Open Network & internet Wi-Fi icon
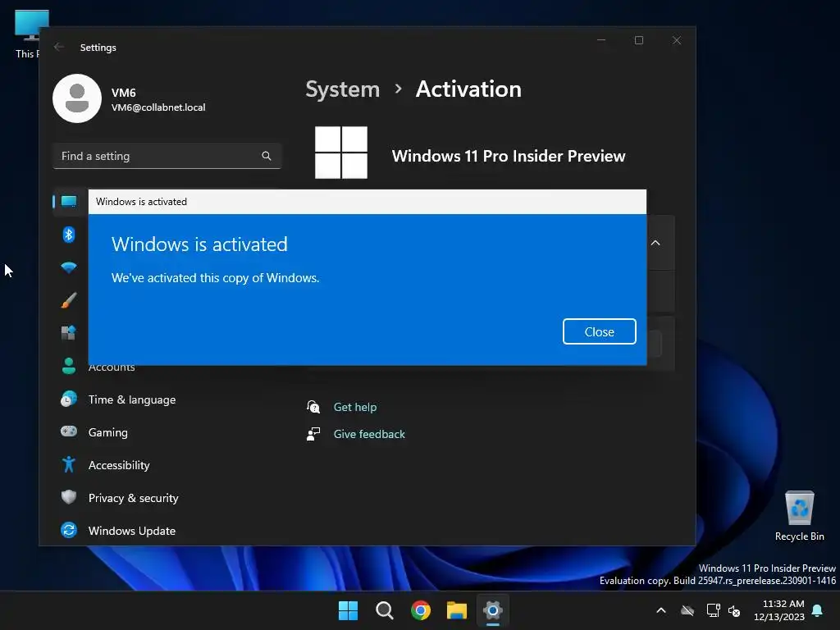 [69, 267]
